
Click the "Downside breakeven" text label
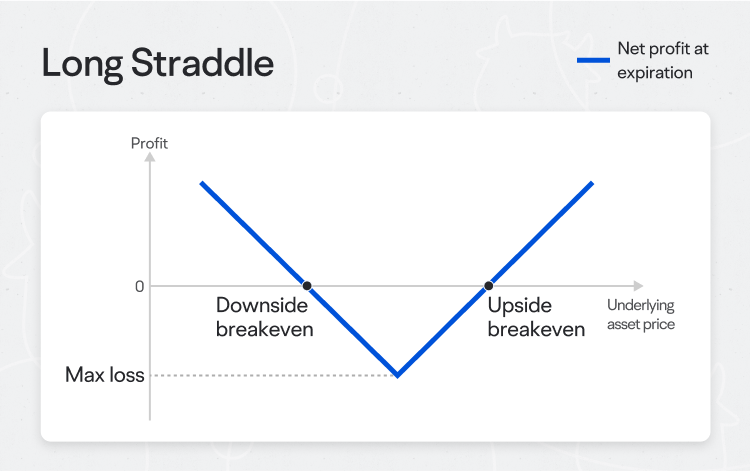point(265,317)
